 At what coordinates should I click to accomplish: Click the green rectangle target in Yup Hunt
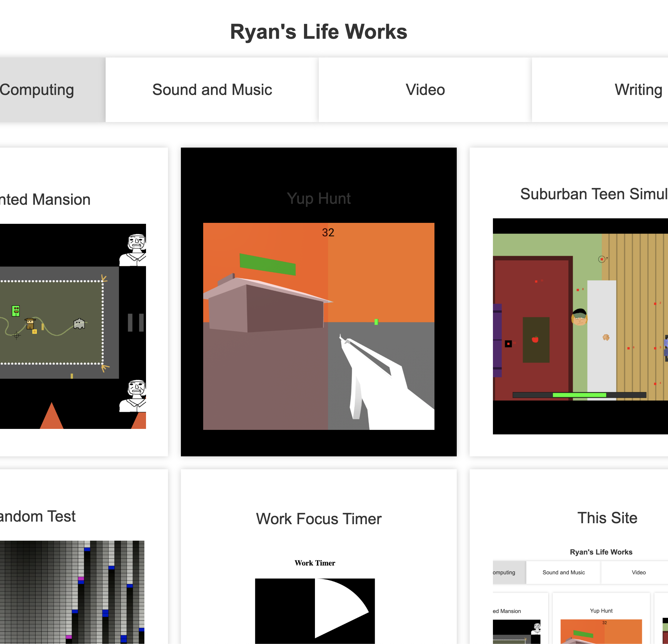tap(267, 265)
